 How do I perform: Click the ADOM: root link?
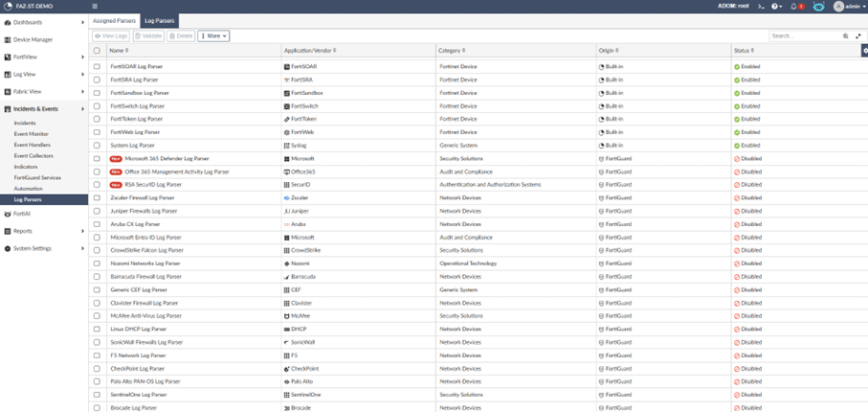[x=733, y=7]
